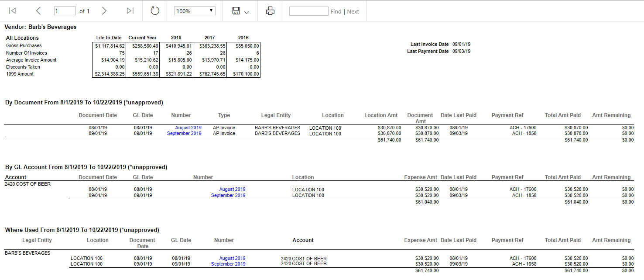644x280 pixels.
Task: Open August 2019 link in By GL Account
Action: (232, 189)
